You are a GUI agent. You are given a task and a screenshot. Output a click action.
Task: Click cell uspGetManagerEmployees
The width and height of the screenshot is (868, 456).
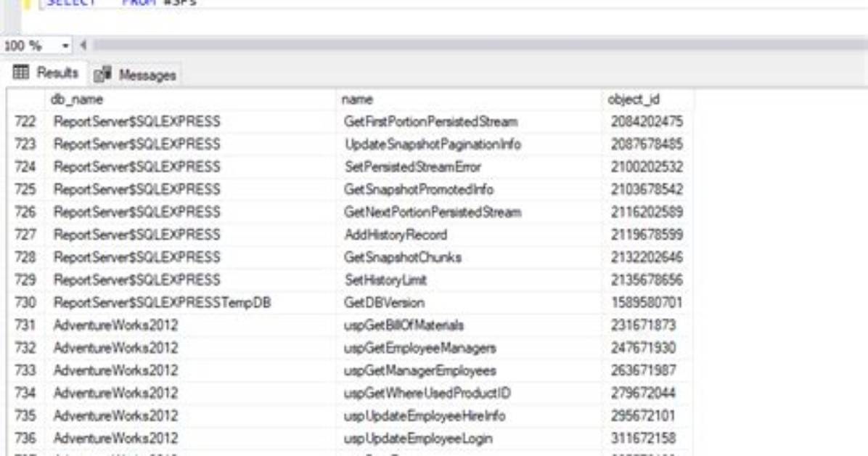(x=469, y=370)
